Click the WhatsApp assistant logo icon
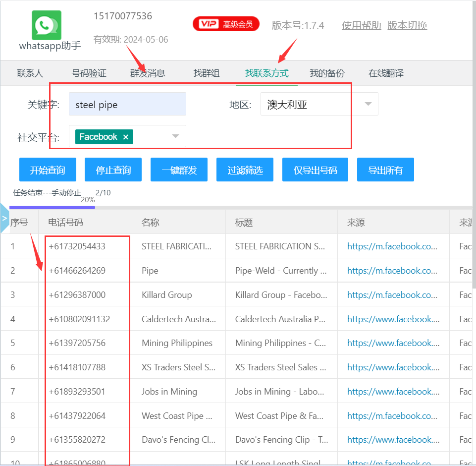This screenshot has height=466, width=476. point(47,25)
